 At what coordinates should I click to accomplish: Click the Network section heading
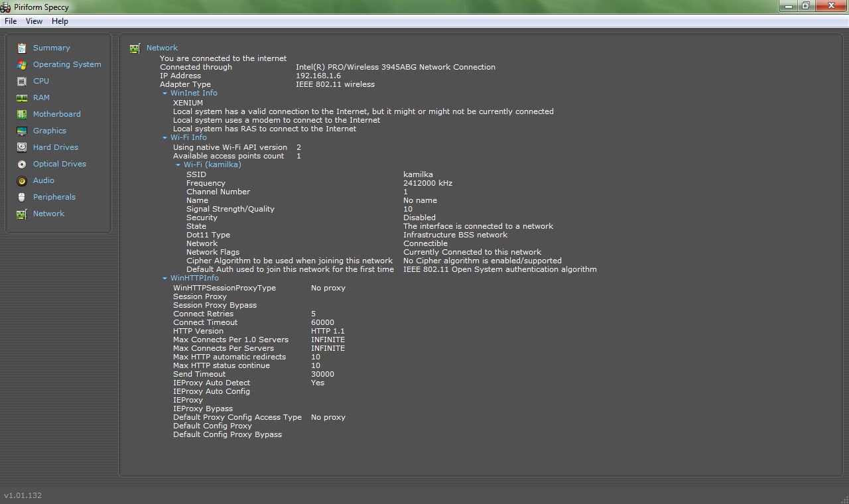pos(162,48)
